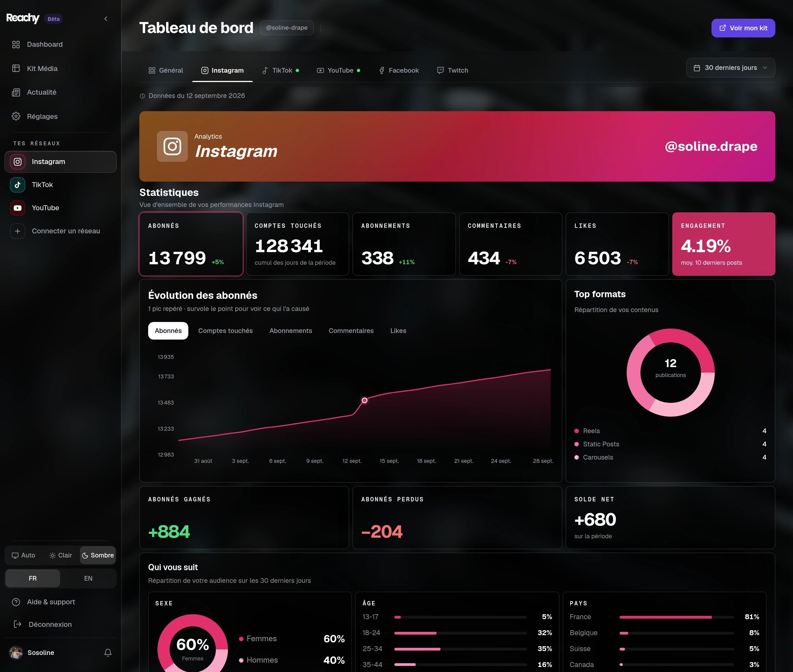The image size is (793, 672).
Task: Switch to Instagram tab
Action: pos(222,70)
